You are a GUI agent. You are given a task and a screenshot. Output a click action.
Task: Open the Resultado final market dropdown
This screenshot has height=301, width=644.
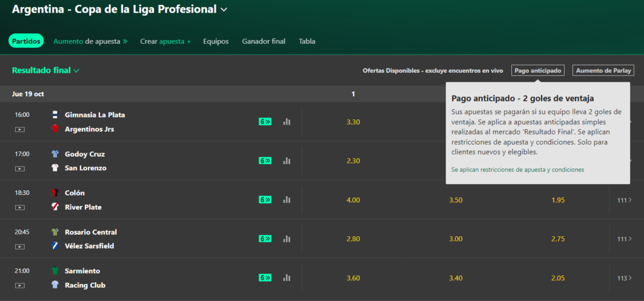click(x=45, y=70)
